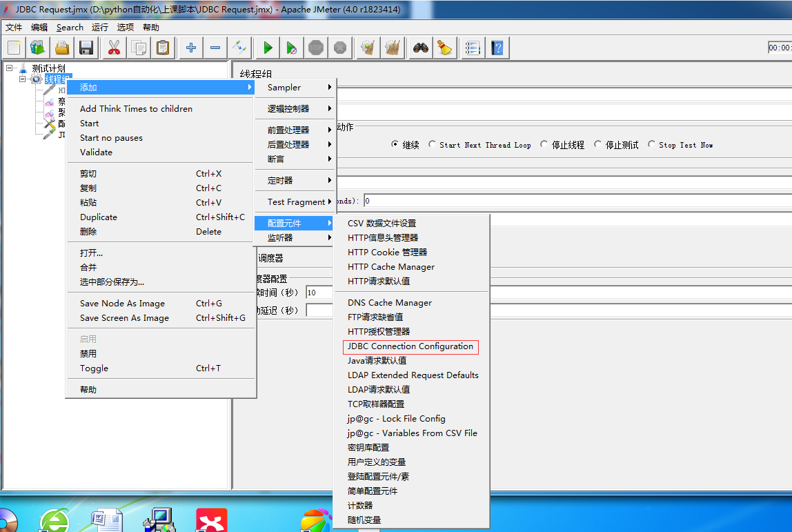Click the 启动延迟（秒）input field
This screenshot has height=532, width=792.
coord(319,311)
